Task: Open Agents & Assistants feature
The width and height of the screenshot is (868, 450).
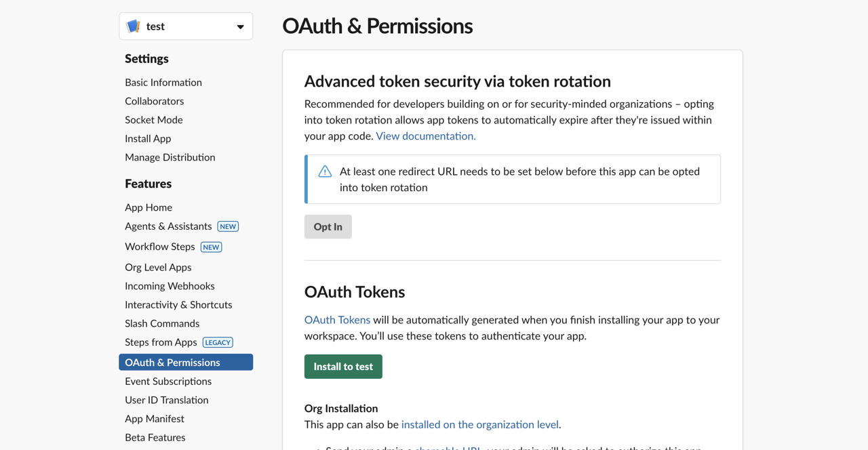Action: pyautogui.click(x=168, y=226)
